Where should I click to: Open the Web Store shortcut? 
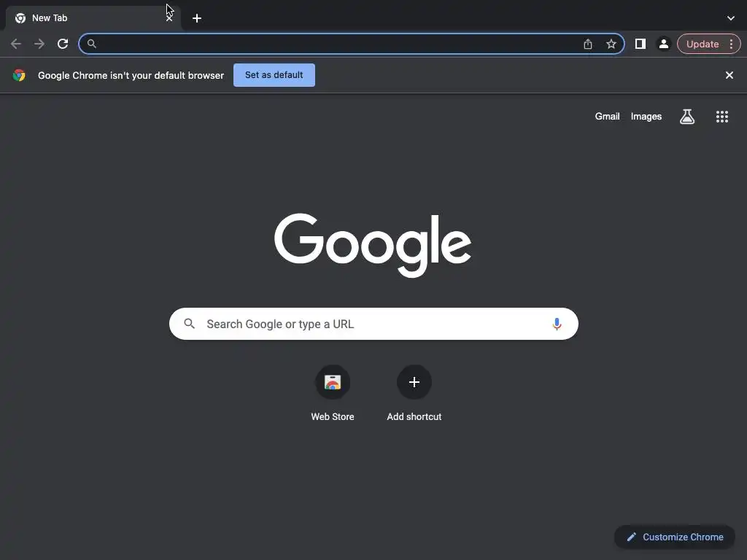point(333,393)
